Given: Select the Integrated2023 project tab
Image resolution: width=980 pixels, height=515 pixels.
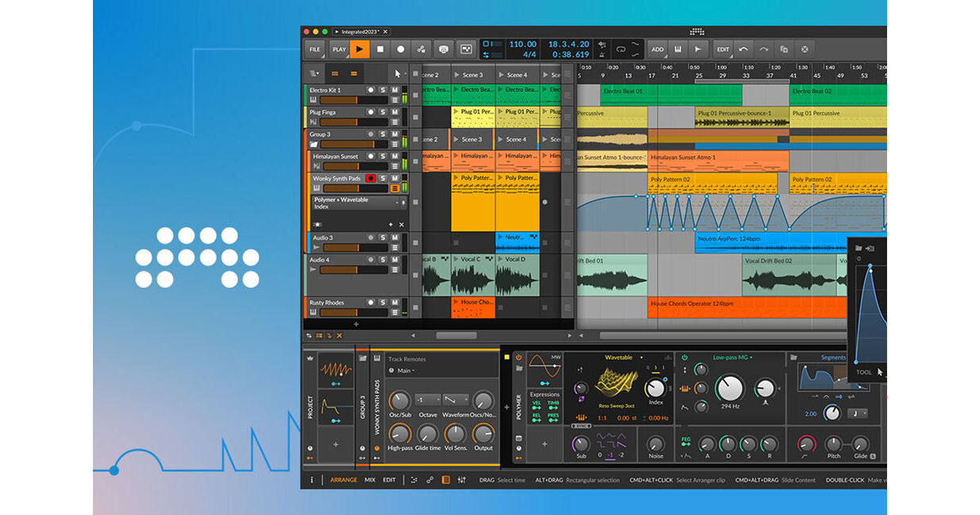Looking at the screenshot, I should tap(361, 31).
